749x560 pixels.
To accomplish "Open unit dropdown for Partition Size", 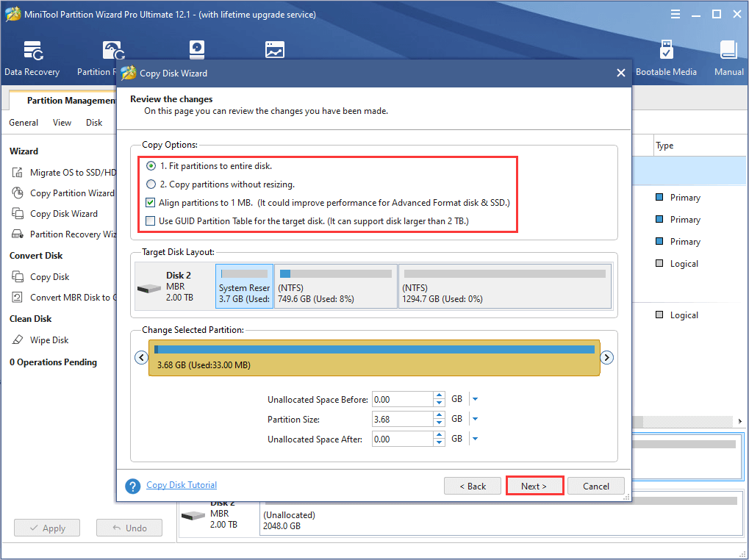I will coord(475,419).
